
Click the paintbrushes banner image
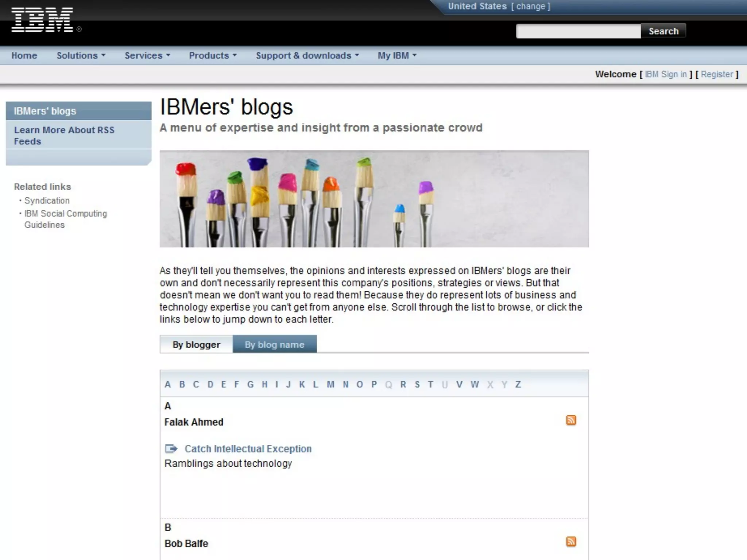pos(374,199)
